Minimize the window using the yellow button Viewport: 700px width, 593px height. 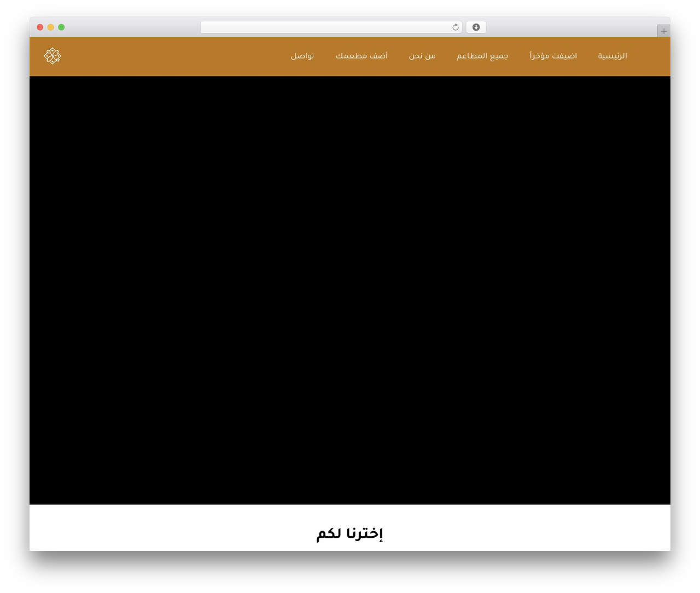pos(51,27)
